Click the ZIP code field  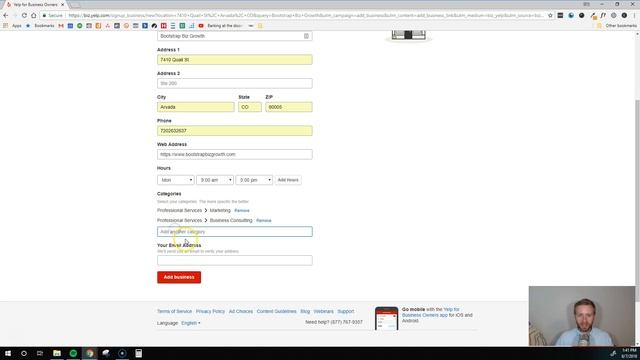tap(289, 107)
